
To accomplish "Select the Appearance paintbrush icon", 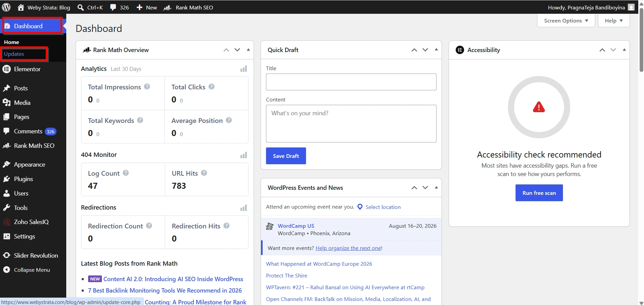I will coord(6,165).
